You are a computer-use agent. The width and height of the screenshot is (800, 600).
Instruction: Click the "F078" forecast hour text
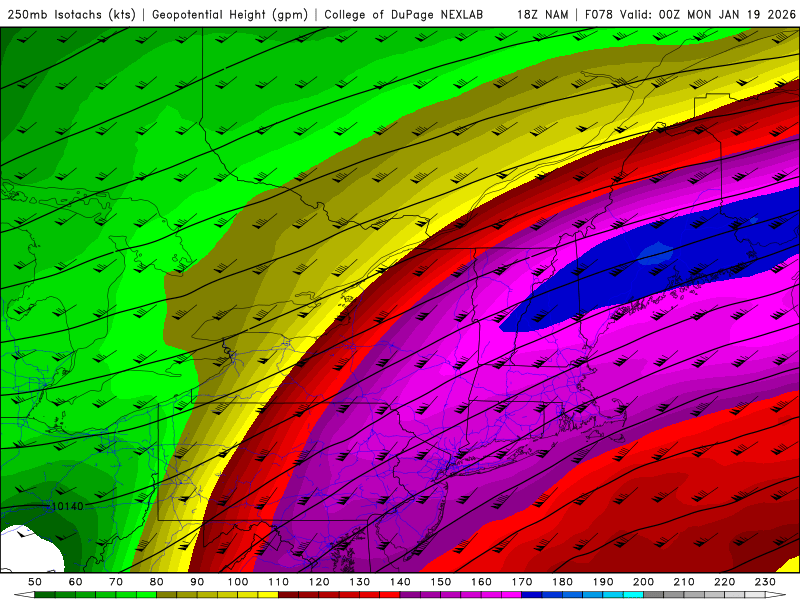click(599, 15)
